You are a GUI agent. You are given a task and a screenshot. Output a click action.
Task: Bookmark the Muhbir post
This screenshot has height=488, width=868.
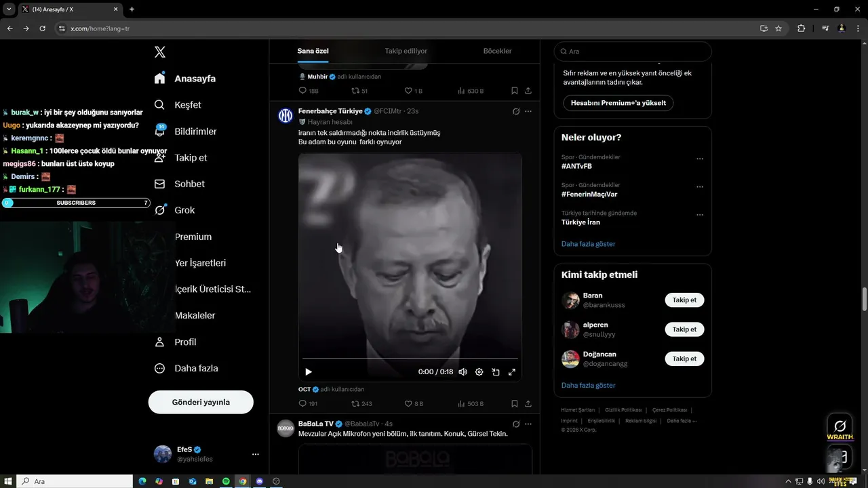pos(514,91)
